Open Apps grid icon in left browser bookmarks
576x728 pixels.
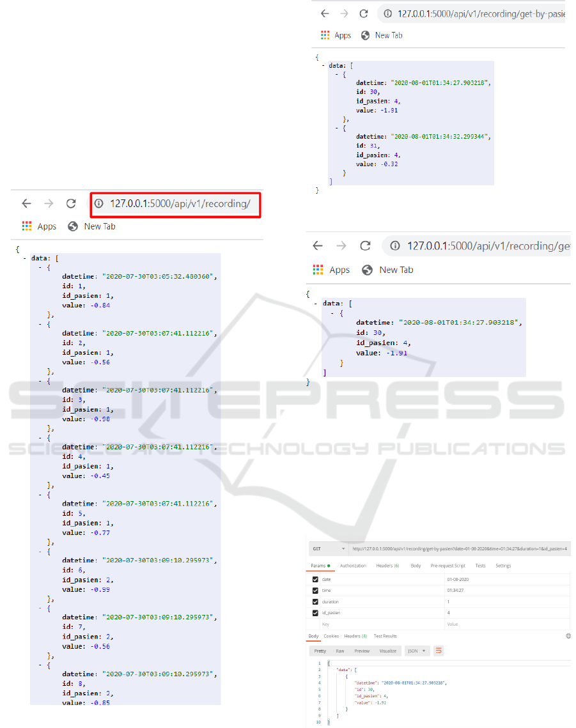(x=27, y=226)
